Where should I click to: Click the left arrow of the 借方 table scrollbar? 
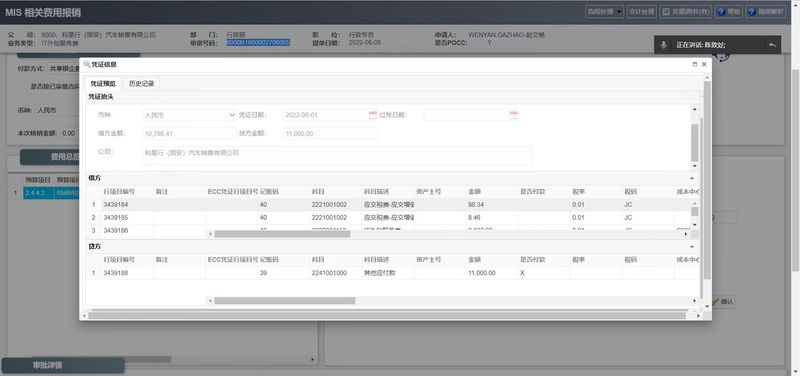click(210, 234)
